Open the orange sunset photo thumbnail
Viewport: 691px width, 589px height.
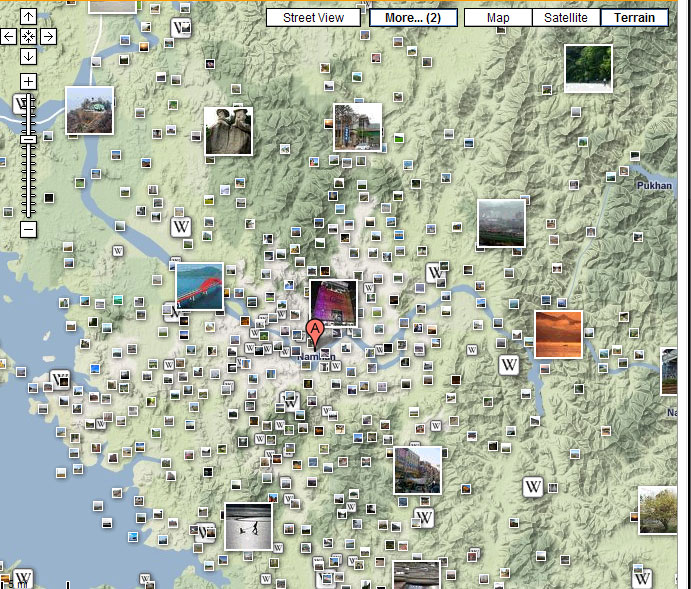click(x=558, y=334)
